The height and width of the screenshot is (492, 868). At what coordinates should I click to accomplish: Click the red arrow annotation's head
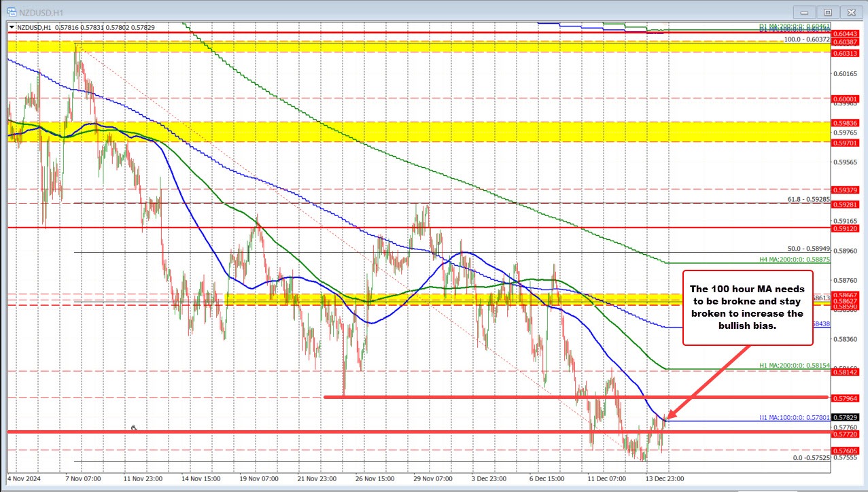click(670, 416)
